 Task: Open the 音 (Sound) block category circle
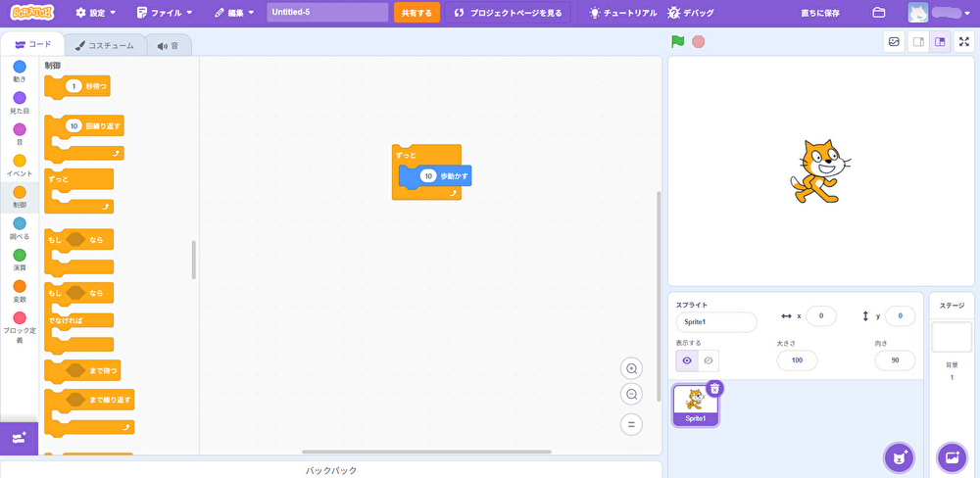click(x=20, y=129)
